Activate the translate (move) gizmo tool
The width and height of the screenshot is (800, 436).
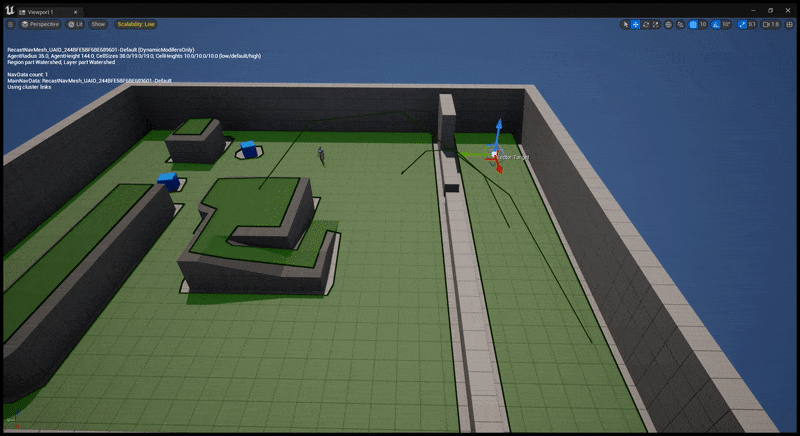636,24
